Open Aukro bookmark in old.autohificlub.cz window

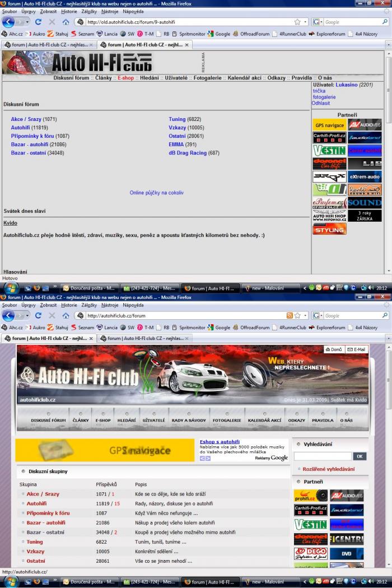click(x=36, y=34)
